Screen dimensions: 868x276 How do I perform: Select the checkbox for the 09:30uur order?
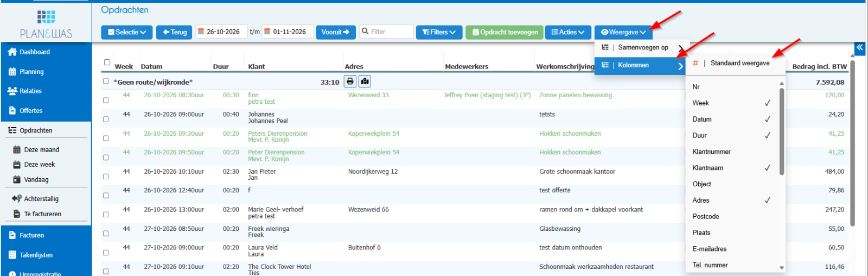pyautogui.click(x=106, y=138)
